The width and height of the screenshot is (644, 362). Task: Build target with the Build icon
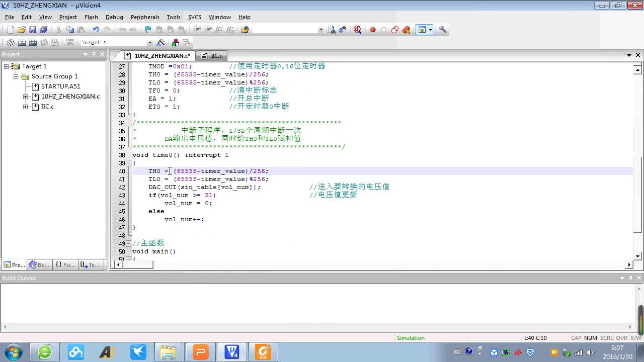tap(22, 43)
